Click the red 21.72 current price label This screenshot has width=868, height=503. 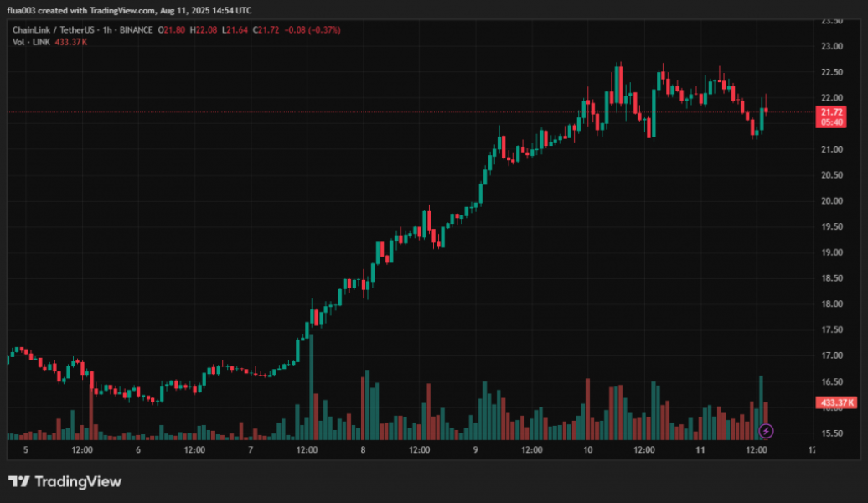831,111
